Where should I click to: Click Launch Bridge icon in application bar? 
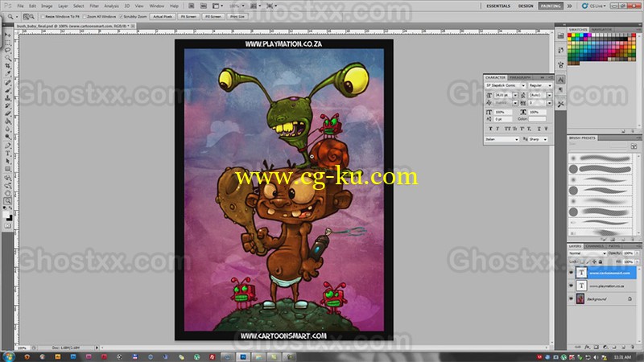click(192, 6)
